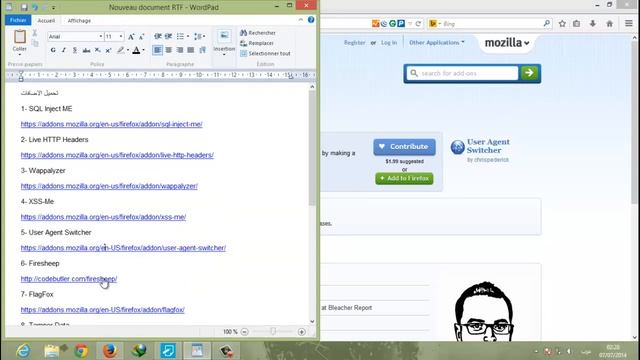Open font color dropdown arrow
The width and height of the screenshot is (640, 360).
coord(143,50)
